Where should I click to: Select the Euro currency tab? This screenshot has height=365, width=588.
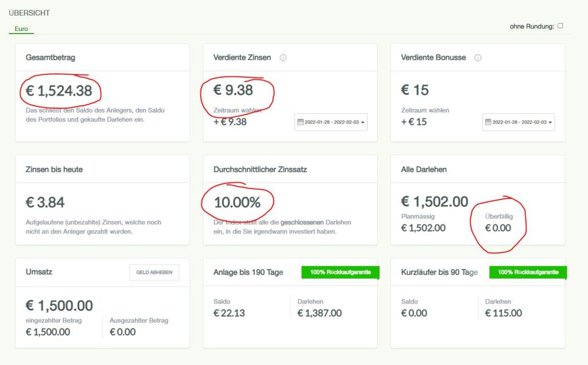[21, 28]
